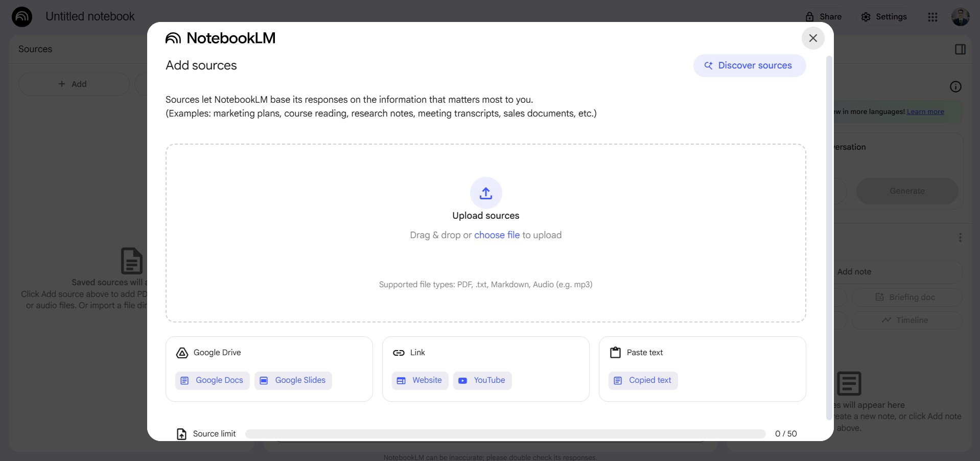
Task: Choose Copied text paste option
Action: [x=643, y=380]
